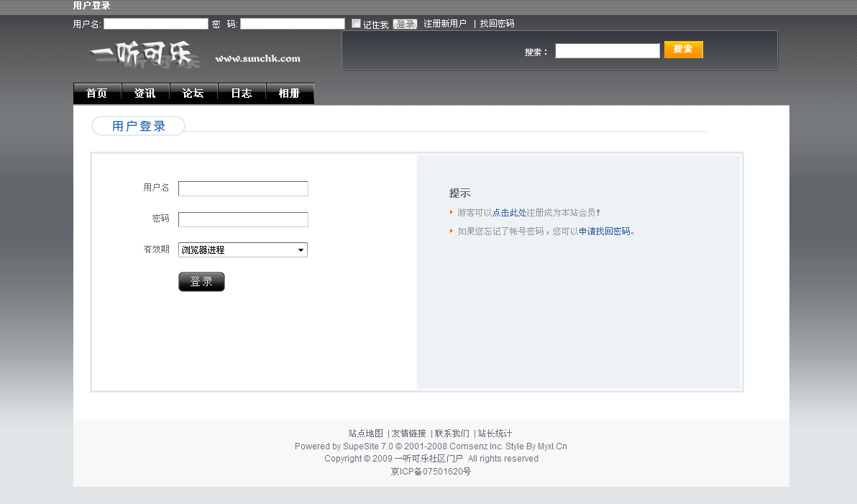Tick the 记住我 remember-me checkbox
Screen dimensions: 857x504
point(357,24)
